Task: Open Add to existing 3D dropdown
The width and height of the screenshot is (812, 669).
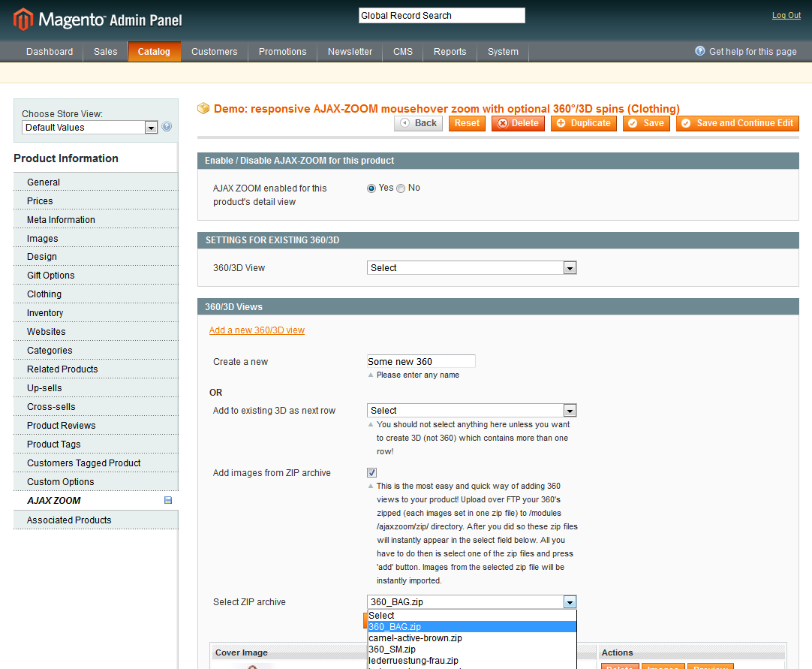Action: 472,411
